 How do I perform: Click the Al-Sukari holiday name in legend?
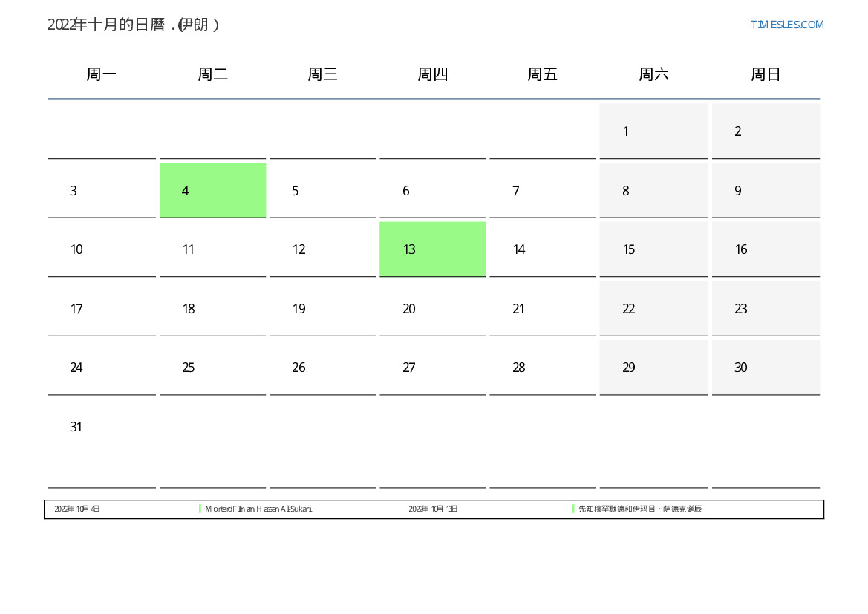pos(258,509)
